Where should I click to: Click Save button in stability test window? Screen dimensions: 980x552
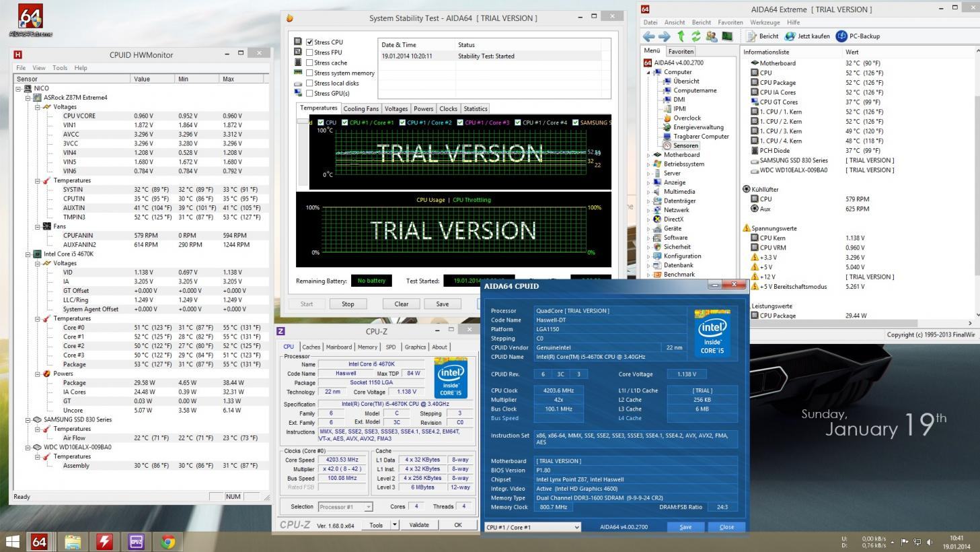click(443, 304)
